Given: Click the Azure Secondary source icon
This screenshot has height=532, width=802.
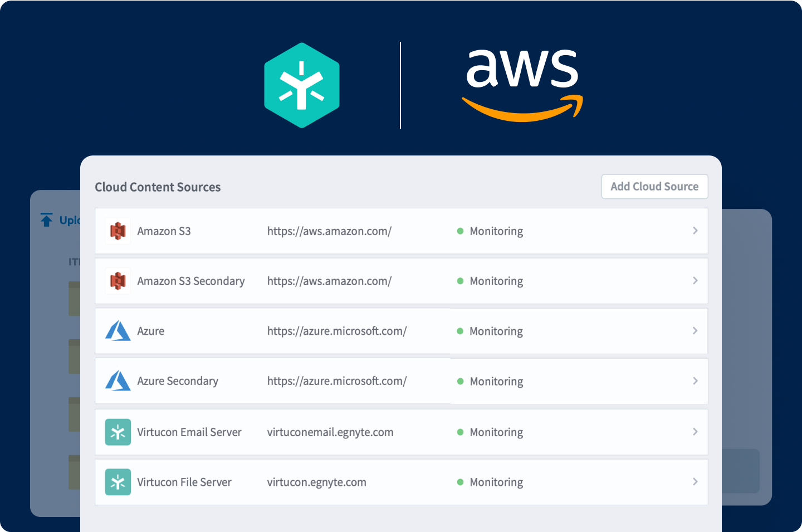Looking at the screenshot, I should tap(118, 381).
